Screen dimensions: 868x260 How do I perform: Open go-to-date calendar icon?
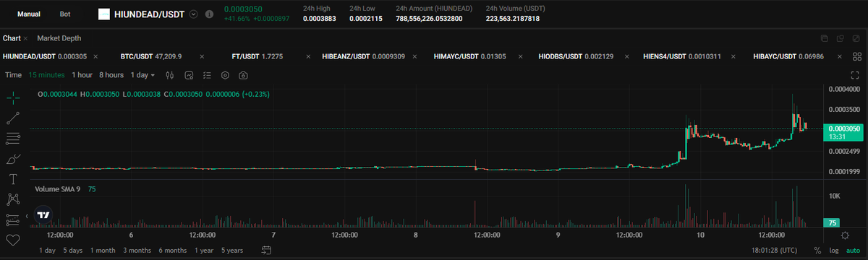pyautogui.click(x=266, y=250)
